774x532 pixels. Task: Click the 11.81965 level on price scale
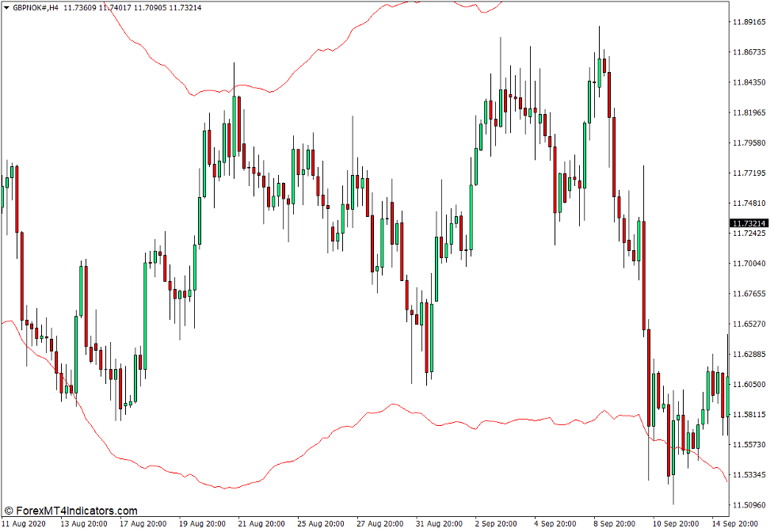click(749, 112)
